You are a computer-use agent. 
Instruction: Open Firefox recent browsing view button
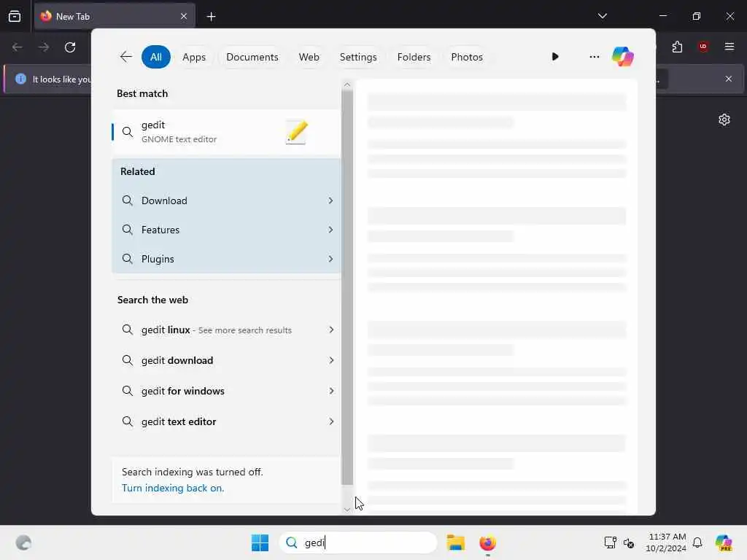coord(15,16)
